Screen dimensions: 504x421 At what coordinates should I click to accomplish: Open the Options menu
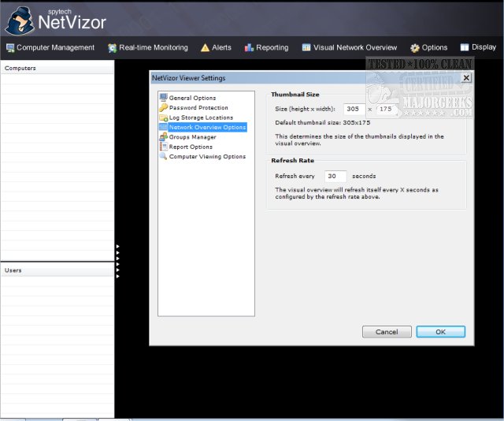tap(428, 47)
